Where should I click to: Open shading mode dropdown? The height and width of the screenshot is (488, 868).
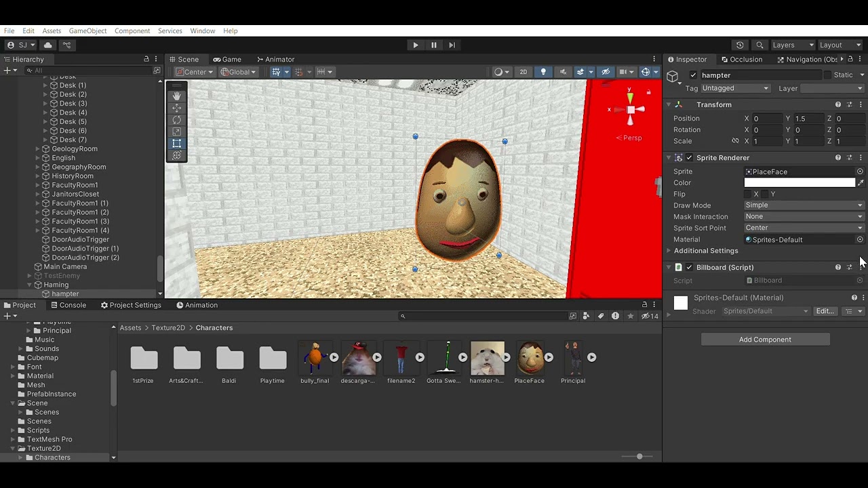click(502, 72)
